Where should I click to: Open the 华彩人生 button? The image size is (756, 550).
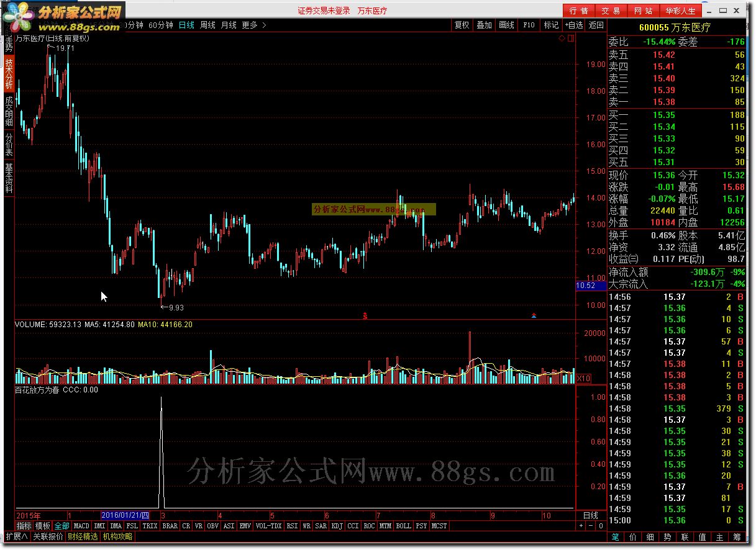681,11
